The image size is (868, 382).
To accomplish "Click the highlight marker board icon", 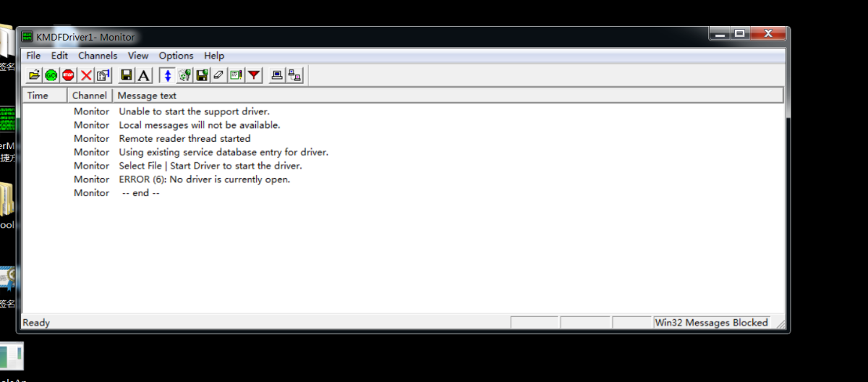I will [x=237, y=75].
